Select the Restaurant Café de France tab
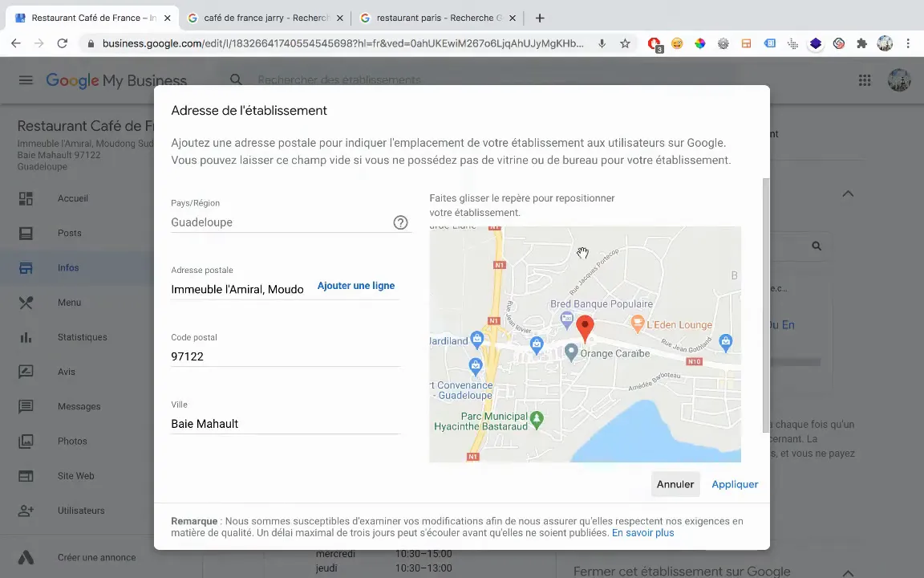The width and height of the screenshot is (924, 578). (91, 18)
